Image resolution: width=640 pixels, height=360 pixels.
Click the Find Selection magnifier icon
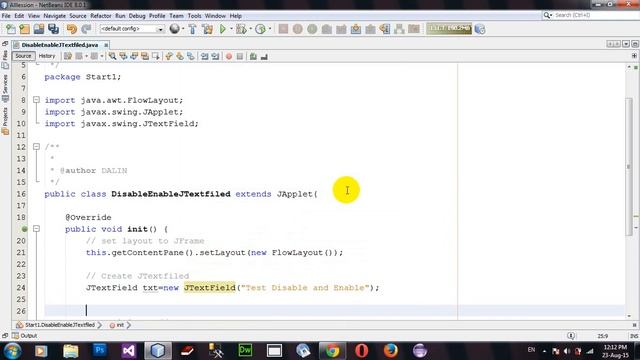point(112,56)
